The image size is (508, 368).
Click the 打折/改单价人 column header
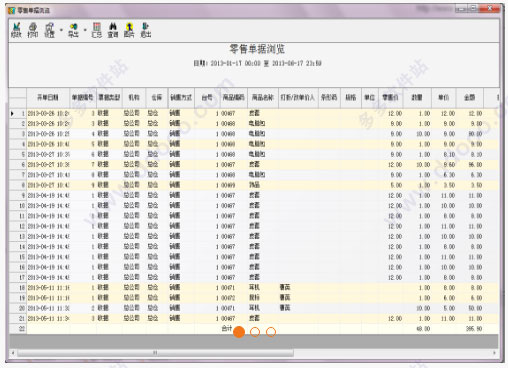pyautogui.click(x=298, y=97)
